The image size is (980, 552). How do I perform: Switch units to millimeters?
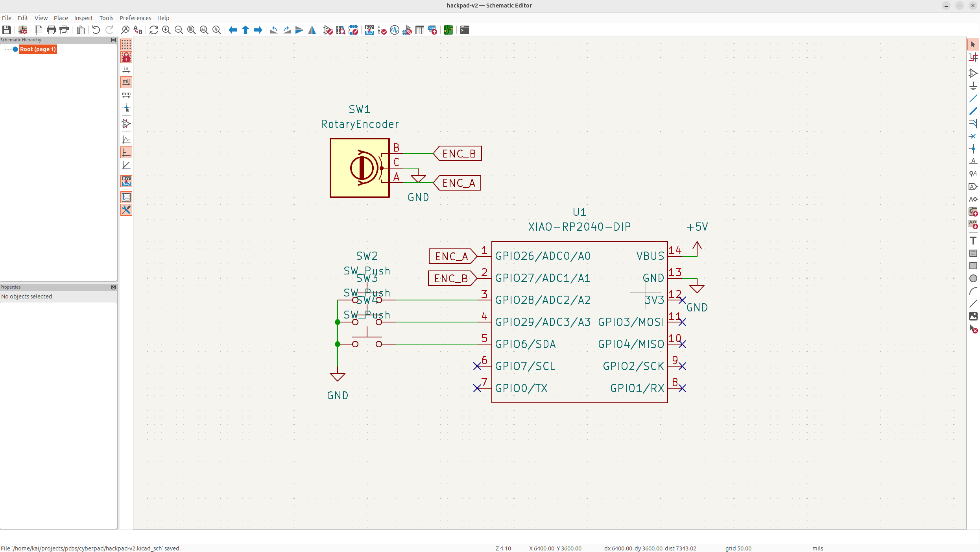[126, 95]
